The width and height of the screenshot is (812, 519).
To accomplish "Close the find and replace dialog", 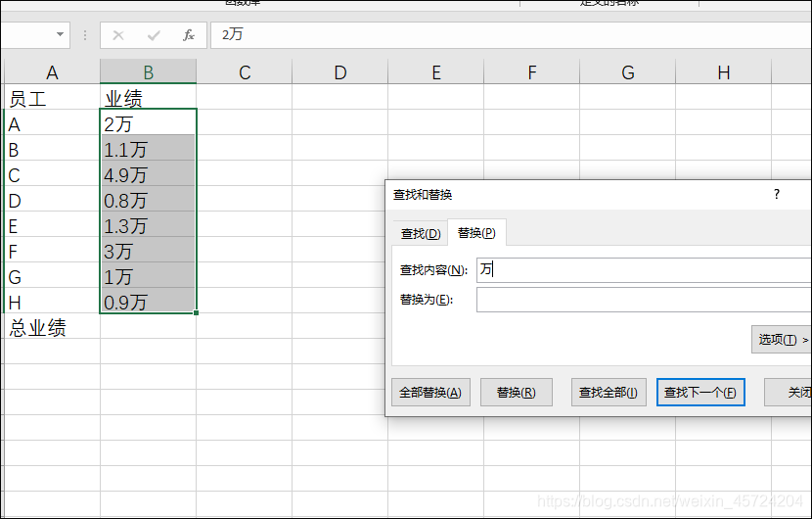I will (789, 393).
